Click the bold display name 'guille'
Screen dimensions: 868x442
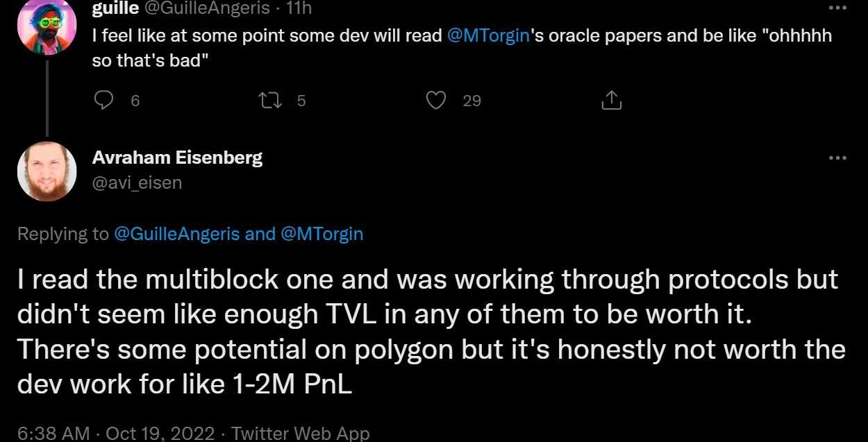(115, 8)
